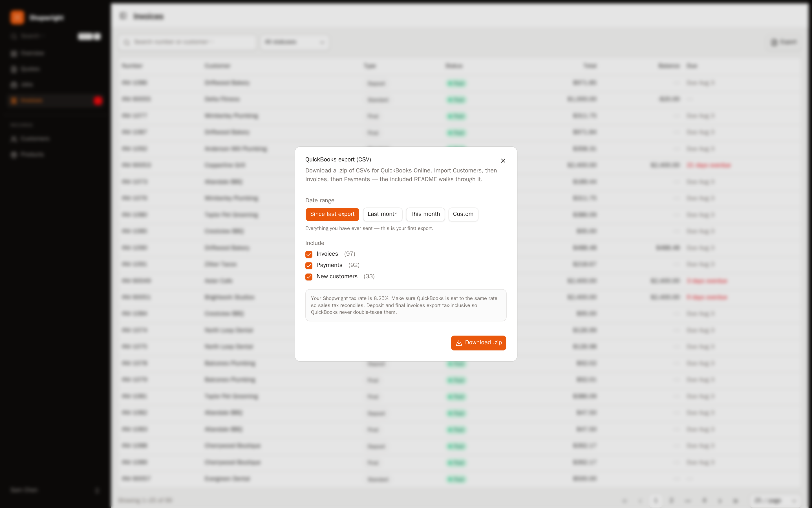Click the Download .zip button
Screen dimensions: 812x508
[478, 343]
